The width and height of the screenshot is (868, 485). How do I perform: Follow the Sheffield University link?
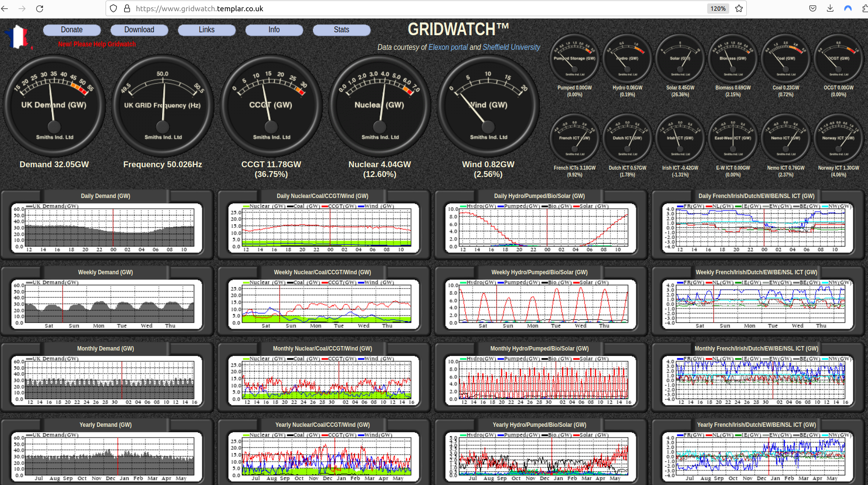(x=511, y=47)
